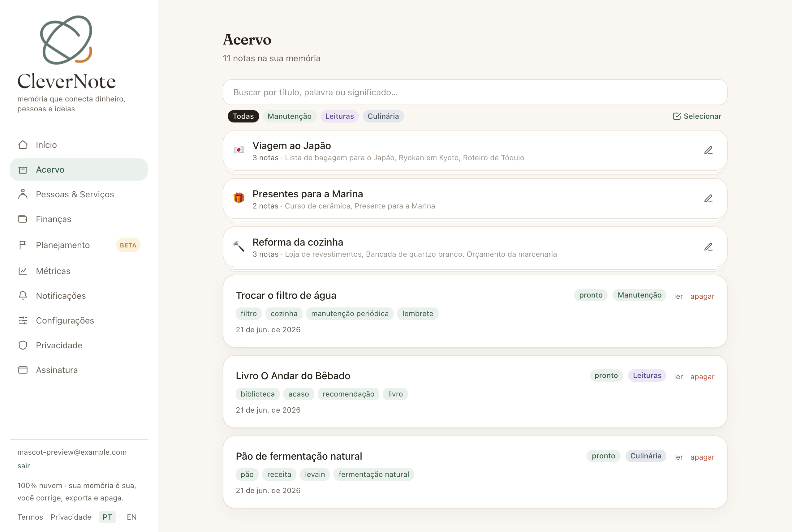
Task: Click the 'receita' tag
Action: 279,475
